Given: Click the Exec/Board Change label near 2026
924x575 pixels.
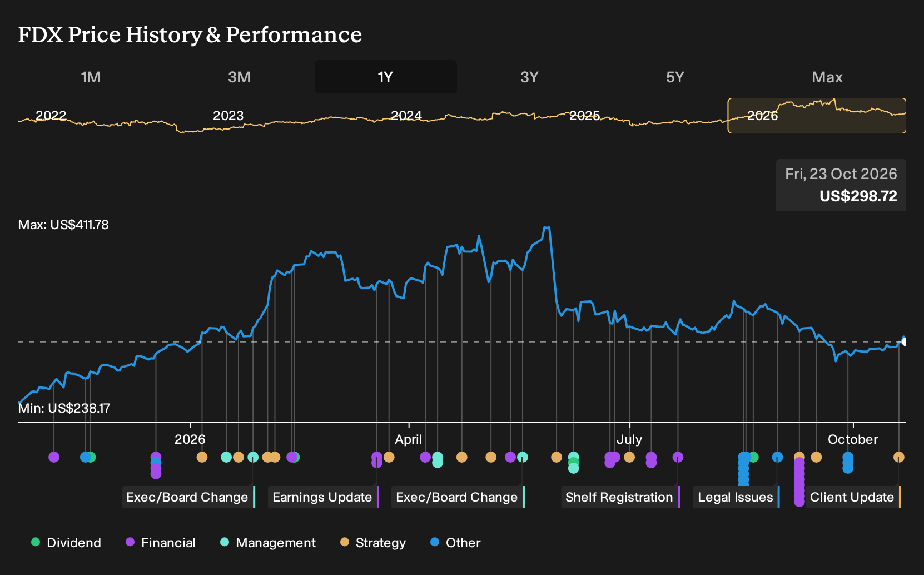Looking at the screenshot, I should tap(188, 497).
